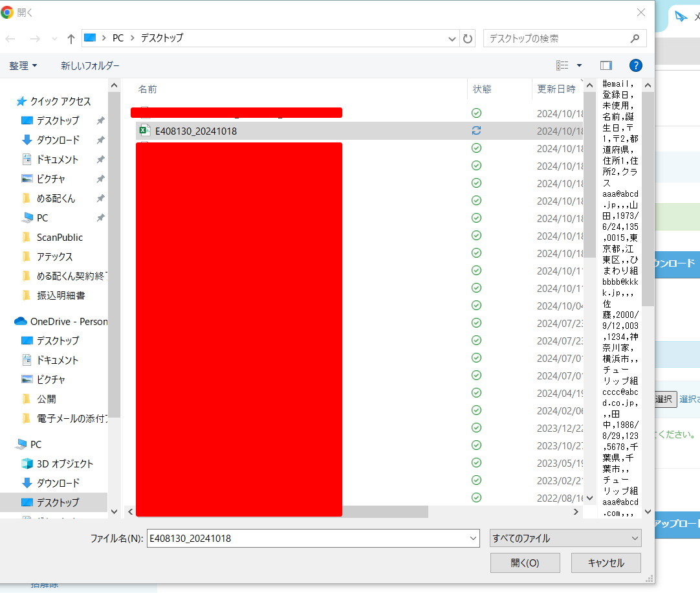Click デスクトップ in address breadcrumb
Screen dimensions: 700x593
162,38
